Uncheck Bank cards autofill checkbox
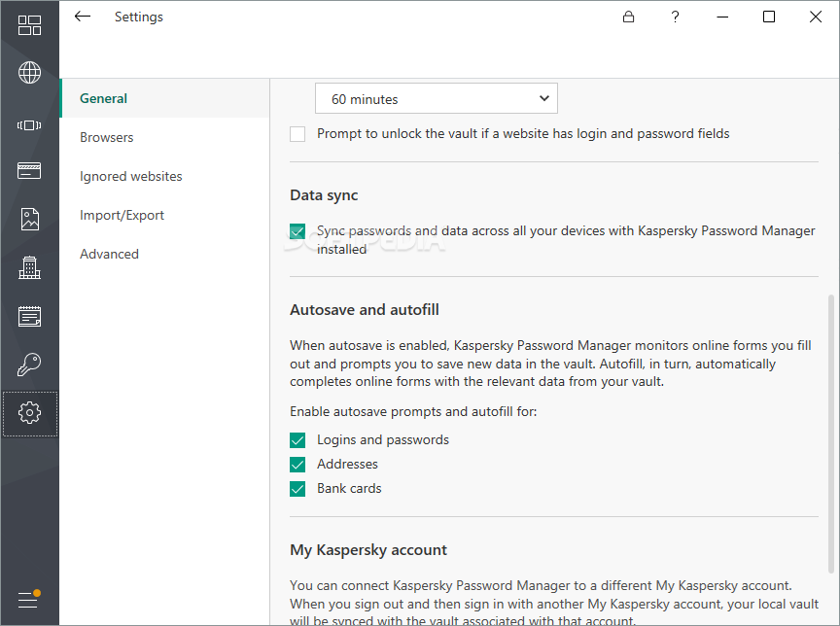The image size is (840, 626). pyautogui.click(x=297, y=489)
